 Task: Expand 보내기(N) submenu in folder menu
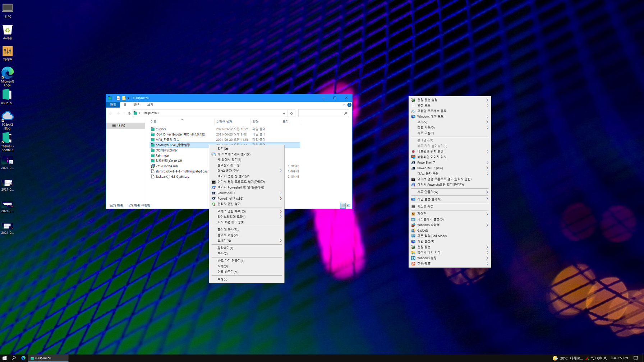tap(247, 241)
